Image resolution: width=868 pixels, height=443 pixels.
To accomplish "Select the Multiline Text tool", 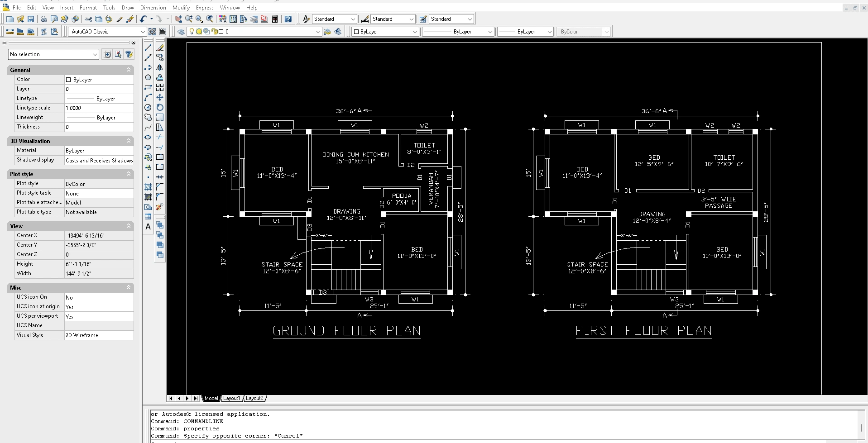I will click(x=148, y=227).
